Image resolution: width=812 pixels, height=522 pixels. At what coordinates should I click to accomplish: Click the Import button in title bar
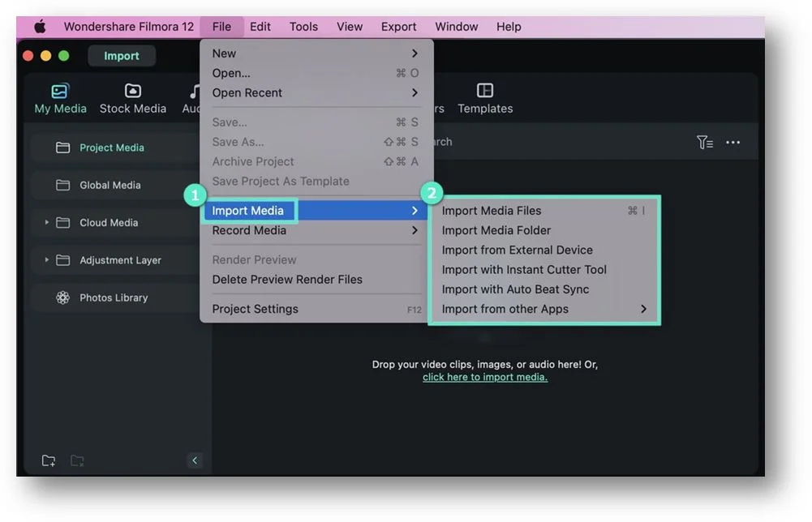121,56
